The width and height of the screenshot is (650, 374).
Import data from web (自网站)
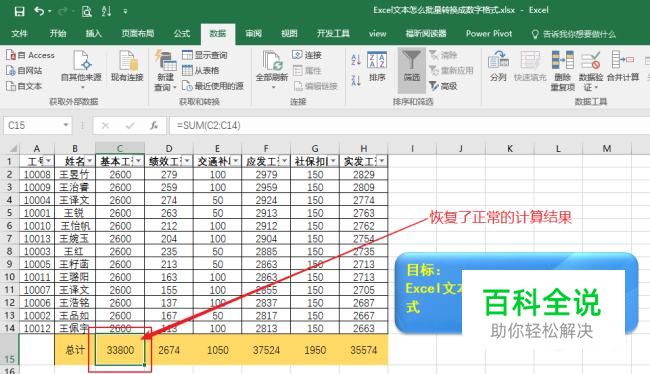[24, 70]
